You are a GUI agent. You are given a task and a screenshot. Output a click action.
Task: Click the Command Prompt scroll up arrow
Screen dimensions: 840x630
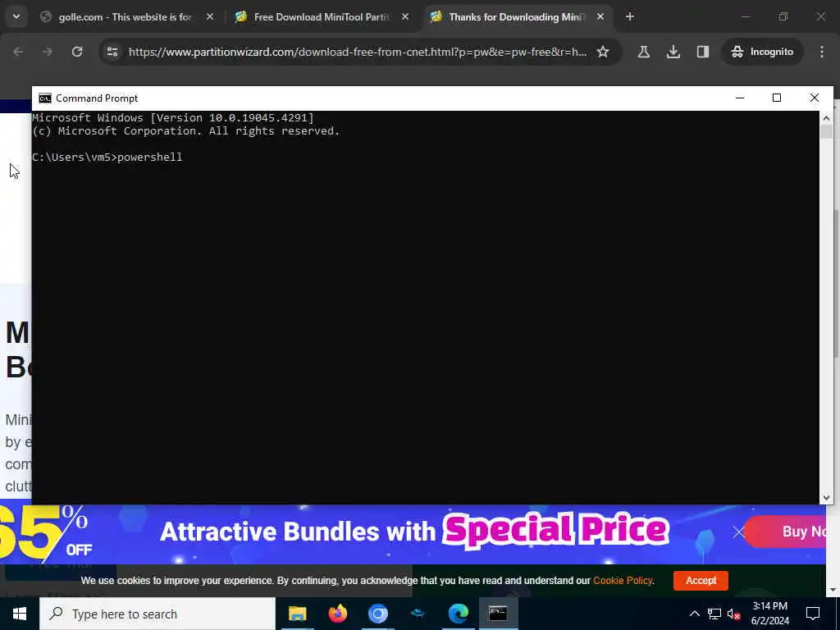[x=826, y=118]
